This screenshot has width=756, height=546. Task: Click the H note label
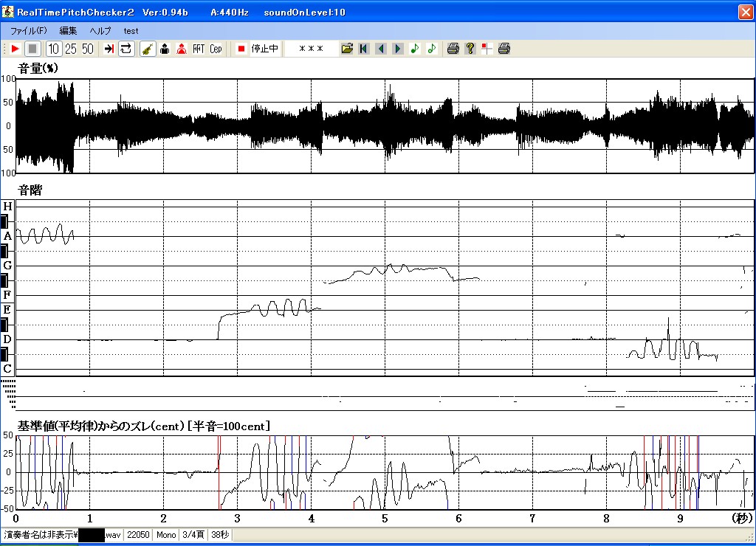(7, 207)
